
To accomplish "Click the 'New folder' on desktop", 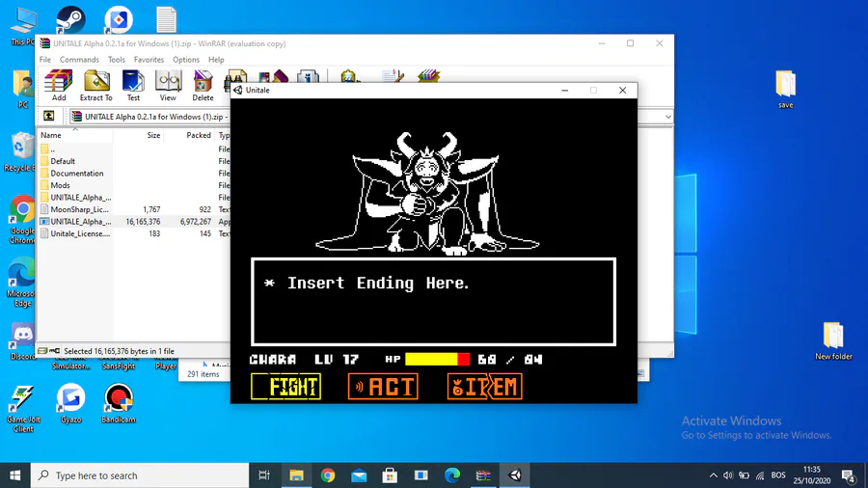I will [x=833, y=341].
